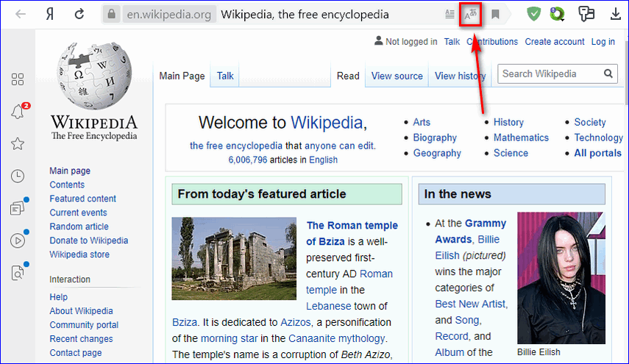This screenshot has width=629, height=364.
Task: Click into the Search Wikipedia field
Action: click(548, 74)
